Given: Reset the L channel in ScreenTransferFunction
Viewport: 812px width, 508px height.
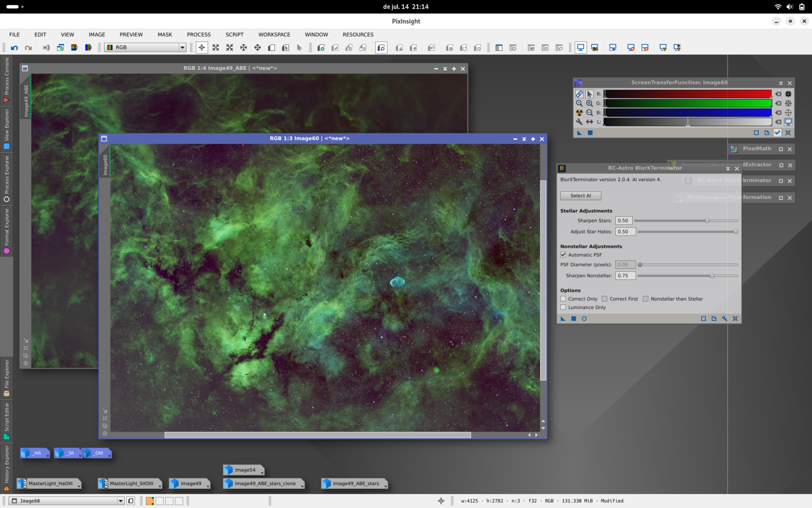Looking at the screenshot, I should tap(778, 122).
